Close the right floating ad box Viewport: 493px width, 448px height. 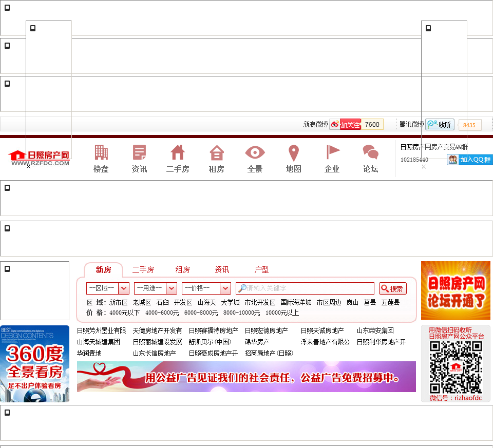pos(424,166)
